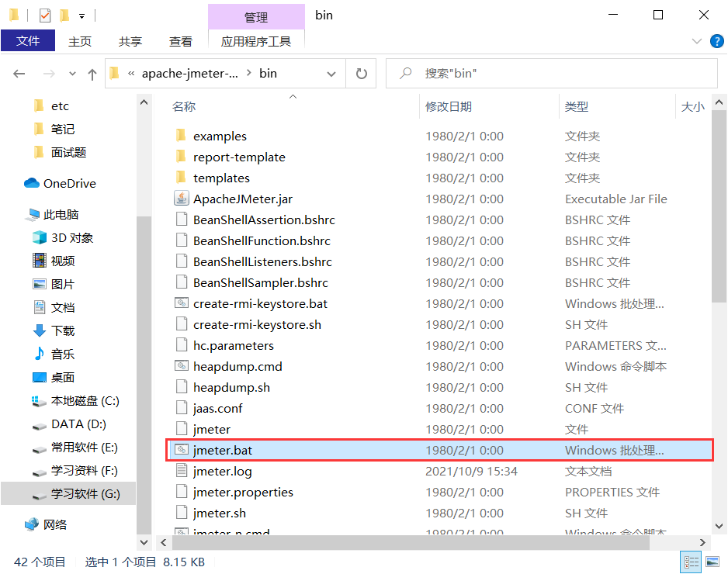The image size is (728, 574).
Task: Switch to the 查看 ribbon tab
Action: click(x=181, y=41)
